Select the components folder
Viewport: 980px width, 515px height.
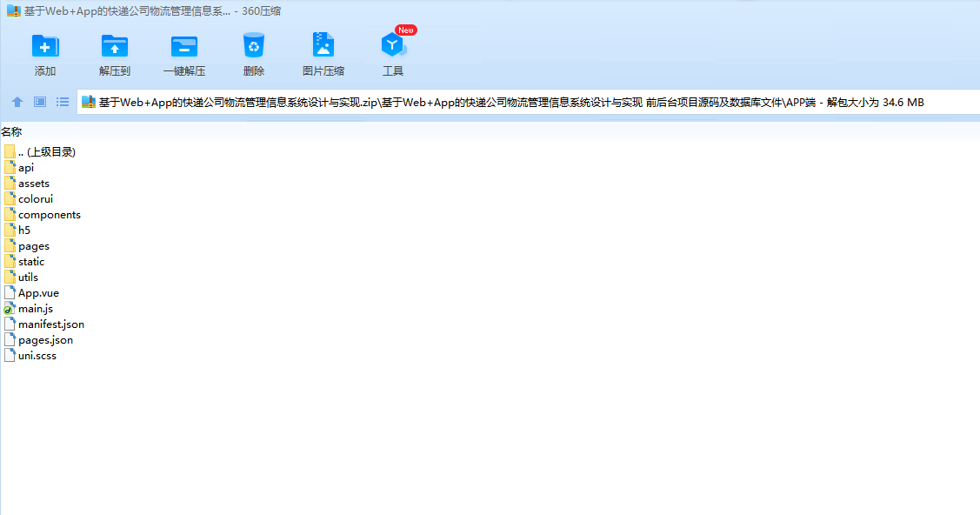pyautogui.click(x=42, y=214)
